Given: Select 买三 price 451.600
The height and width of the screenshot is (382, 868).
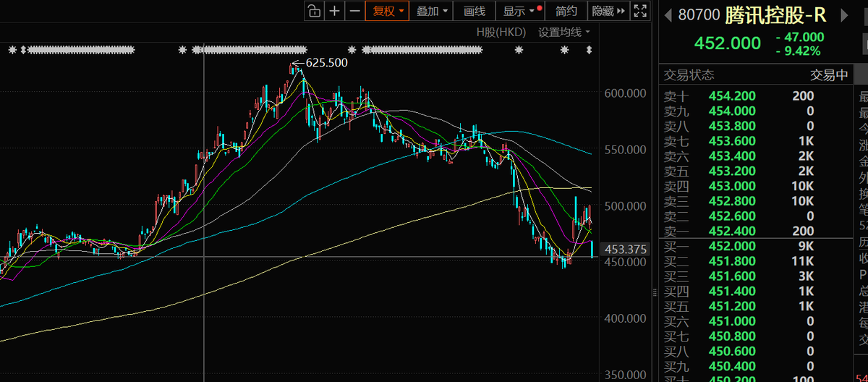Looking at the screenshot, I should [x=732, y=276].
